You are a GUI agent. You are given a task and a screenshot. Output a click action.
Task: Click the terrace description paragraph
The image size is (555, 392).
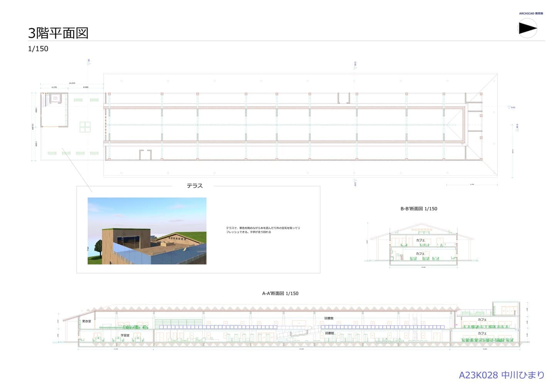click(263, 230)
